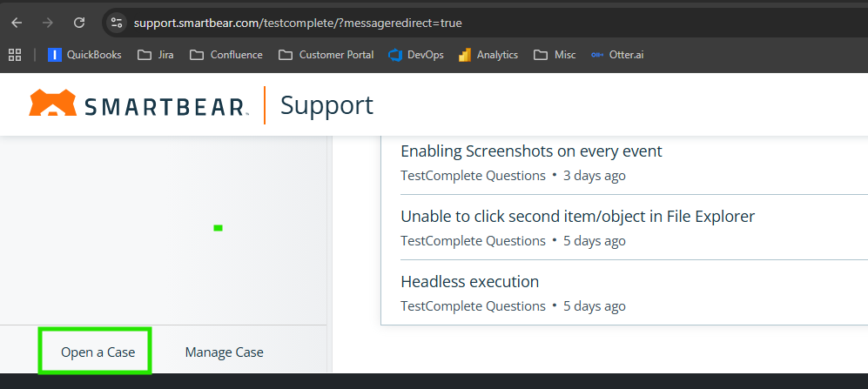Expand the Jira bookmarks folder
Screen dimensions: 868x389
(156, 55)
